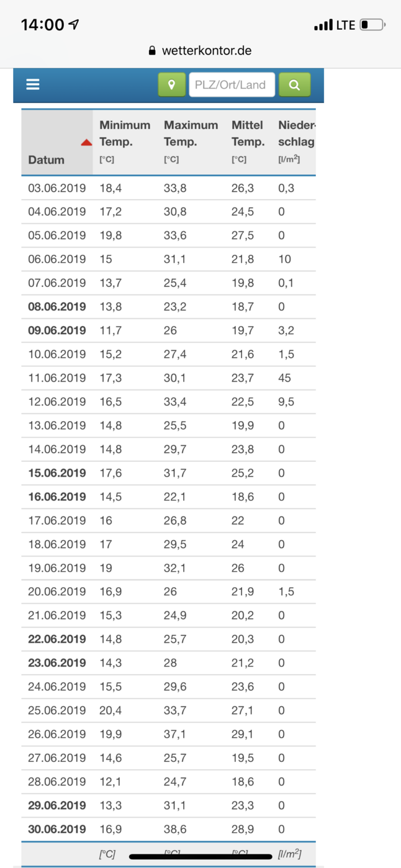Tap the home indicator bar at the bottom
Viewport: 401px width, 868px height.
[200, 856]
